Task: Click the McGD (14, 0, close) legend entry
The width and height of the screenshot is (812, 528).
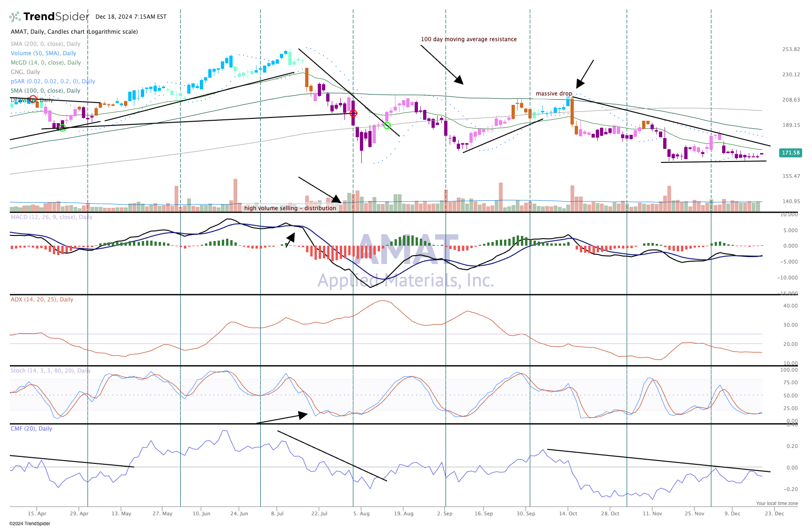Action: pyautogui.click(x=45, y=62)
